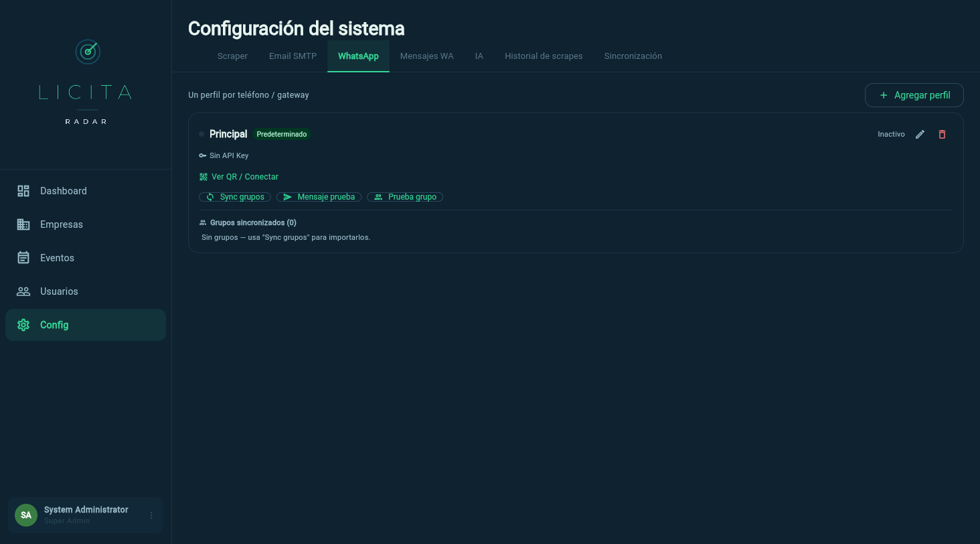Click the group icon beside Grupos sincronizados

pyautogui.click(x=203, y=222)
